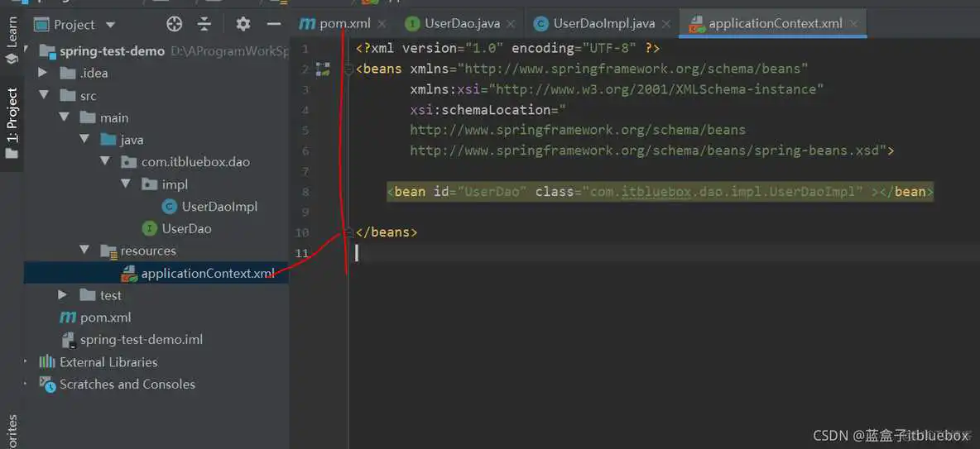Collapse the java folder
Screen dimensions: 980x449
coord(84,140)
